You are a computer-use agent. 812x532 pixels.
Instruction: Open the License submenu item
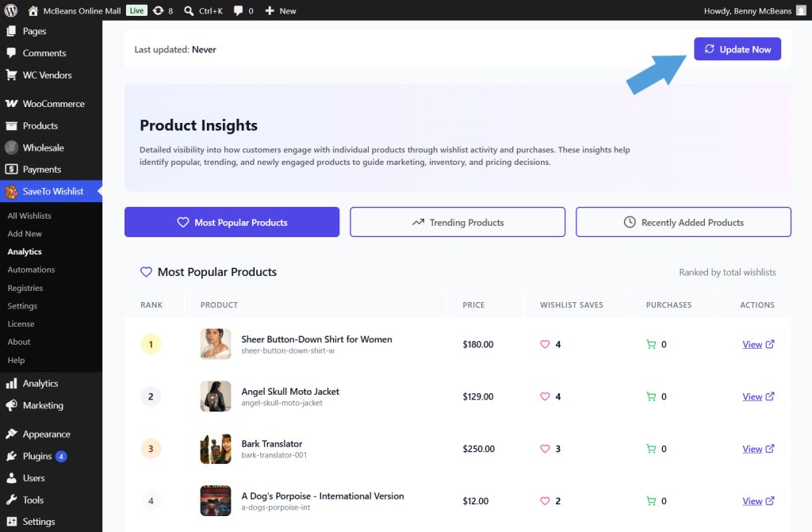[21, 323]
